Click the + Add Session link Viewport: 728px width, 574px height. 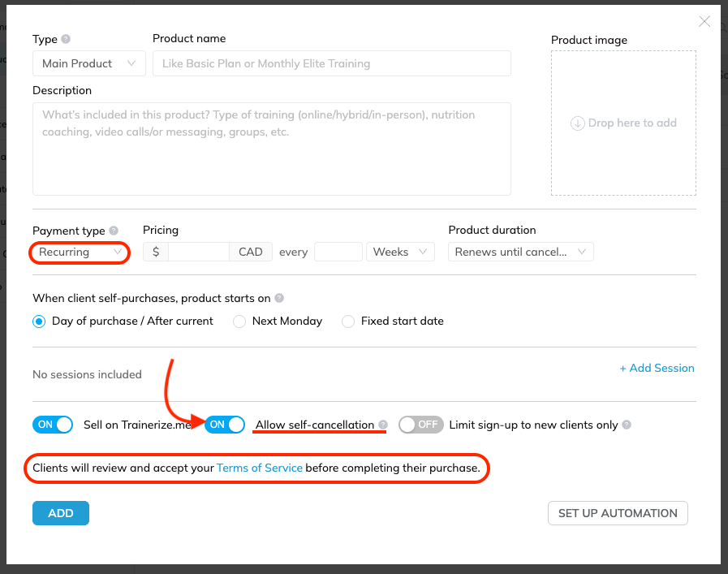click(x=657, y=368)
